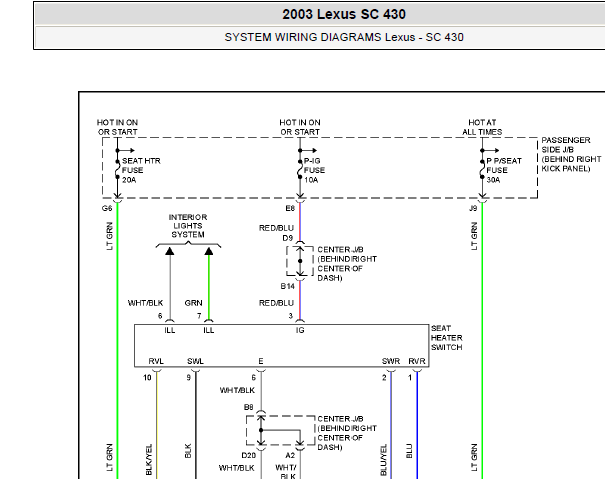
Task: Click the 'GRN' wire color label
Action: coord(193,303)
